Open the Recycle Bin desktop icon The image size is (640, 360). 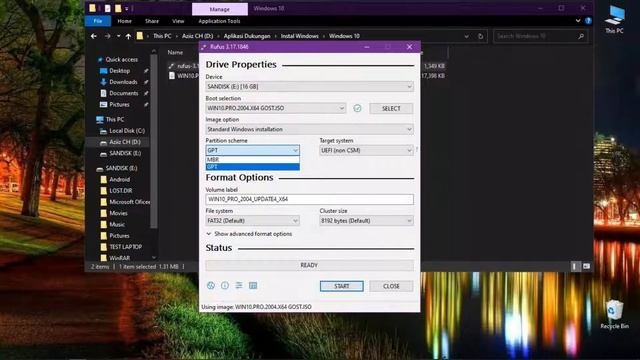614,314
